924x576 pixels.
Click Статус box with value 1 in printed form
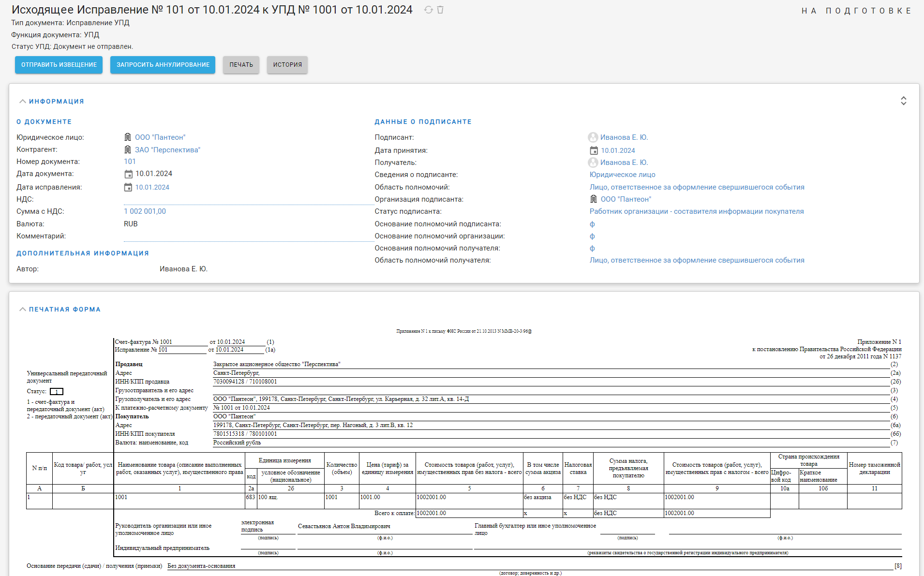click(x=57, y=391)
